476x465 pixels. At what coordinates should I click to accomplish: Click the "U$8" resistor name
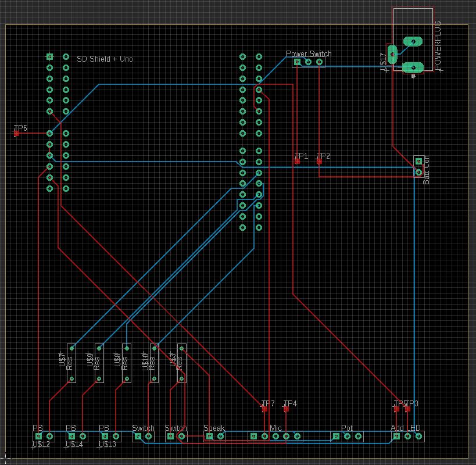tap(117, 359)
